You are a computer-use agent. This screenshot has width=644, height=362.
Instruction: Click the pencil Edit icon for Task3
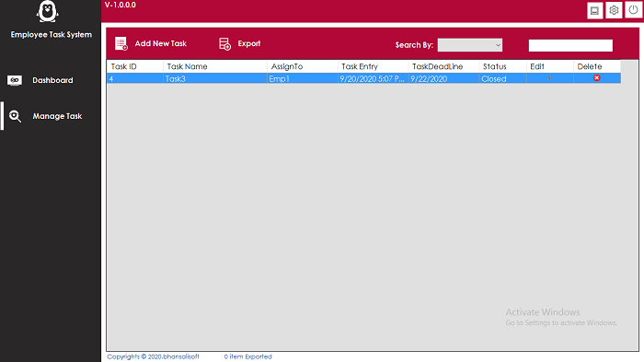pos(549,77)
